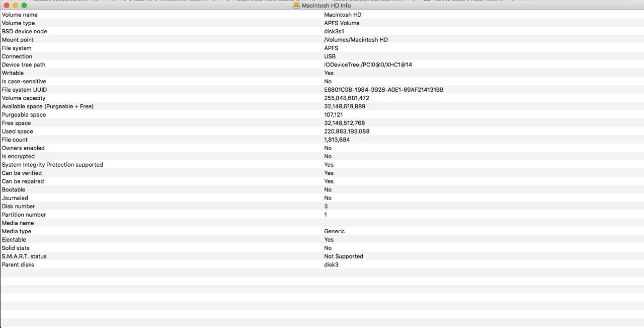Select the "No" value of Is encrypted
This screenshot has width=644, height=328.
click(328, 156)
